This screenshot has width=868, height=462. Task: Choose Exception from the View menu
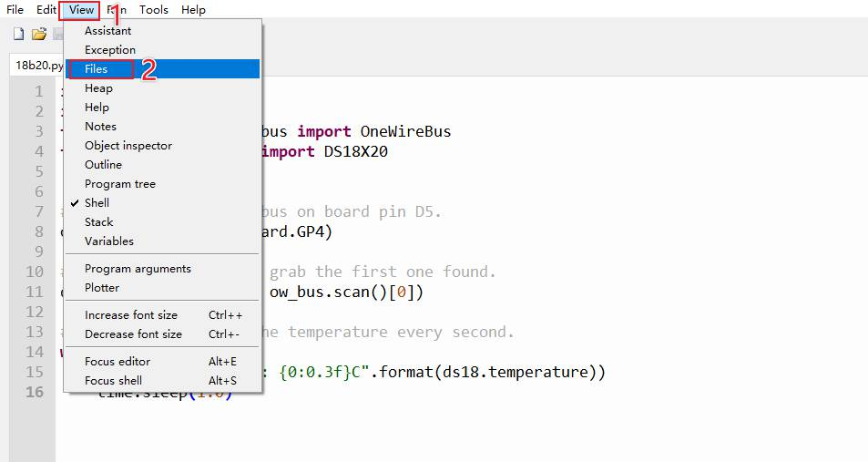110,50
